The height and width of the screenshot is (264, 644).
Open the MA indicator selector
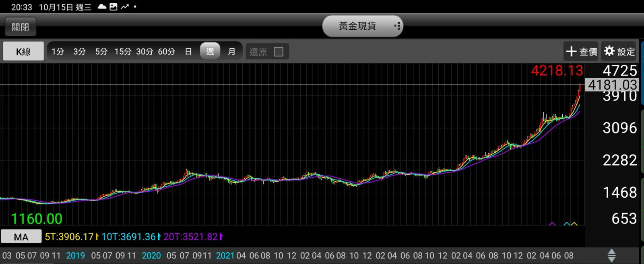21,237
